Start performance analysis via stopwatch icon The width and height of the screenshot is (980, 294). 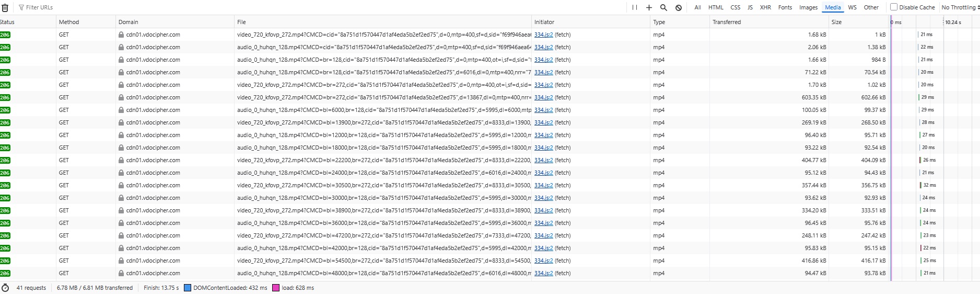[x=5, y=288]
